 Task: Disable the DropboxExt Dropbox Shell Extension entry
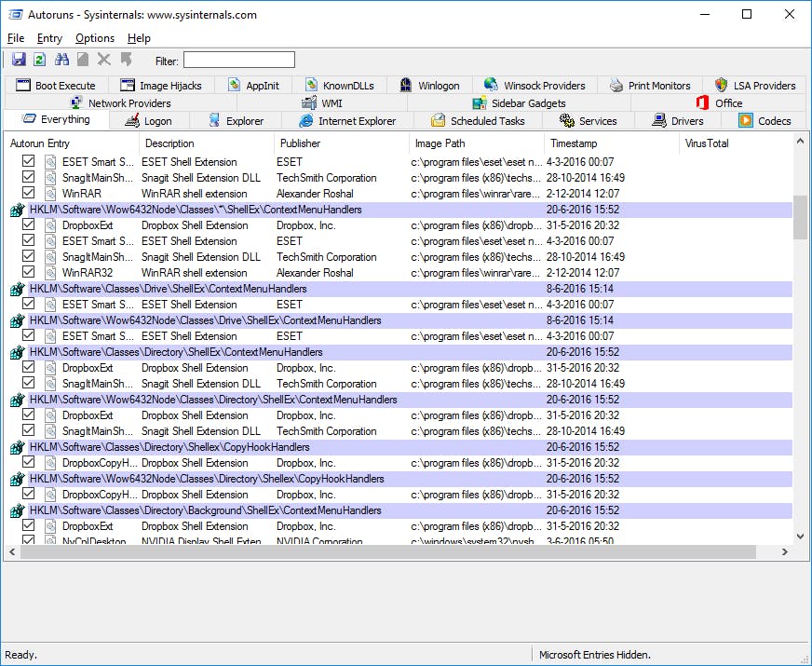(x=29, y=224)
